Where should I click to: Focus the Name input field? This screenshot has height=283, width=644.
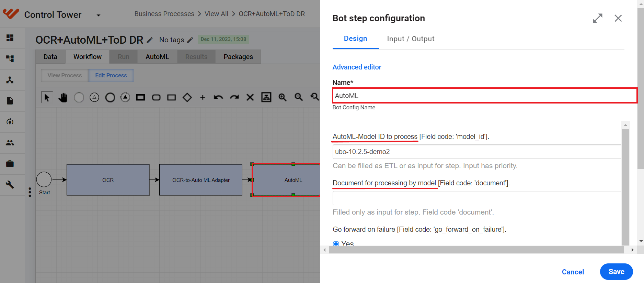tap(485, 96)
